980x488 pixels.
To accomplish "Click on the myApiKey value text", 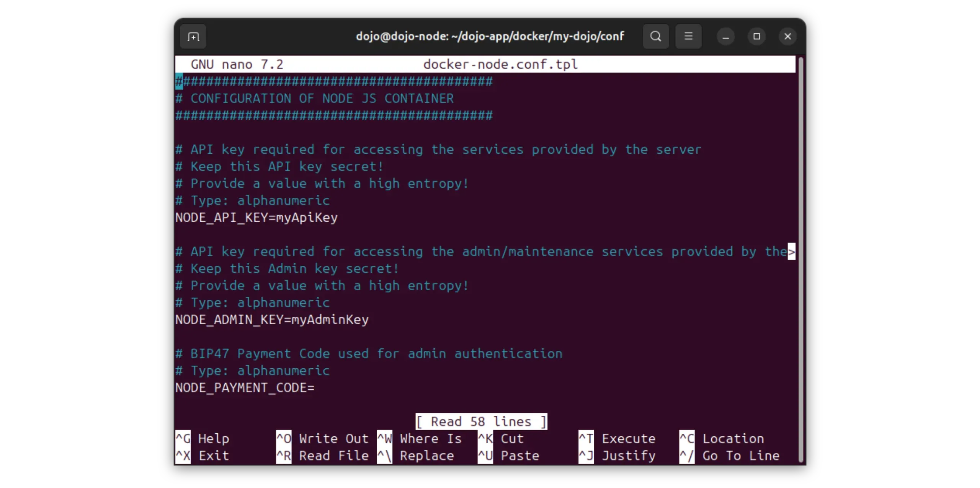I will (307, 218).
